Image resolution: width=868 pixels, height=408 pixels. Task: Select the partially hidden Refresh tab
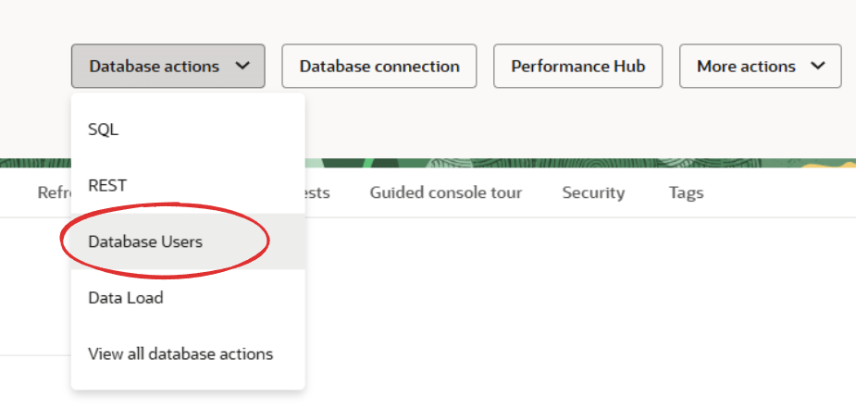click(x=54, y=192)
